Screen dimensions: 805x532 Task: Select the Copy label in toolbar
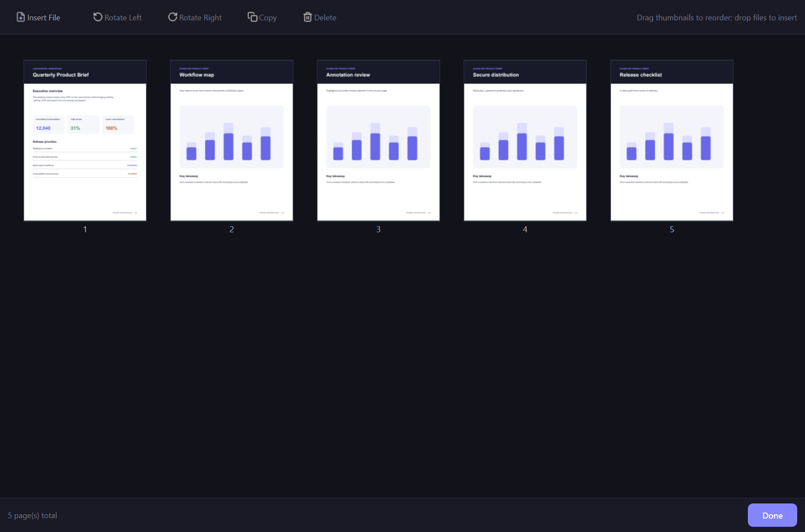[268, 18]
